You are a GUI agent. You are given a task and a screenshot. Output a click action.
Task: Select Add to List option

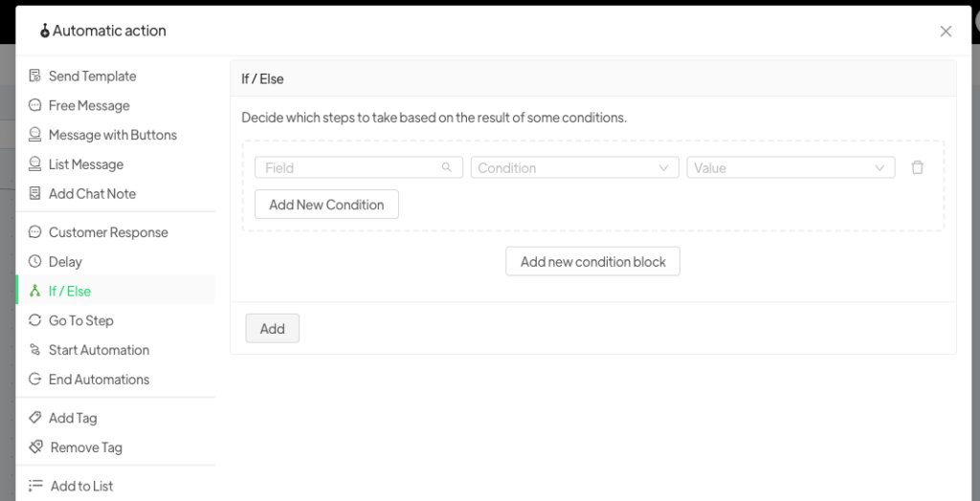81,486
